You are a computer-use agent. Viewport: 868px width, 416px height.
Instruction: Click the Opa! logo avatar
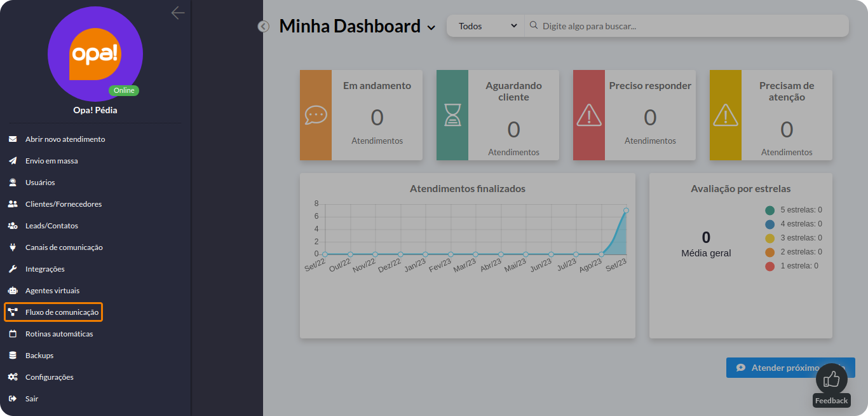[95, 54]
